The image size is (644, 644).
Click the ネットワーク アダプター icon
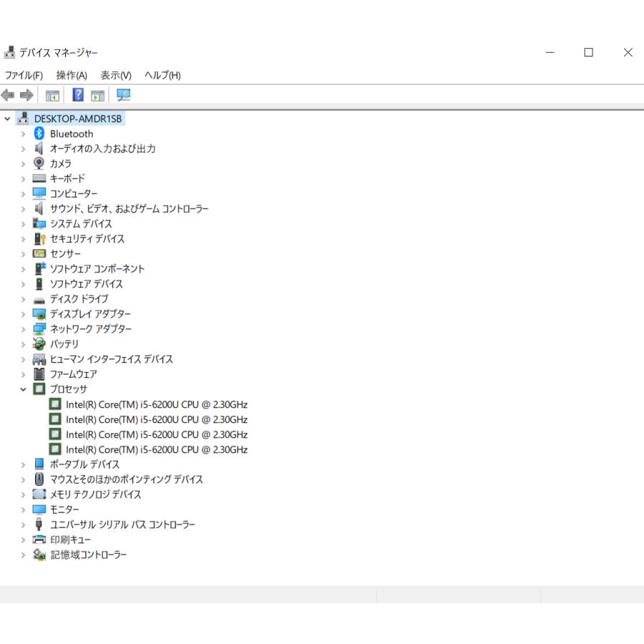pos(39,329)
